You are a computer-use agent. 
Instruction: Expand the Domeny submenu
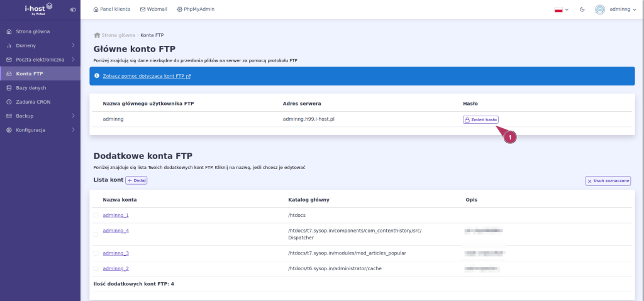click(40, 46)
